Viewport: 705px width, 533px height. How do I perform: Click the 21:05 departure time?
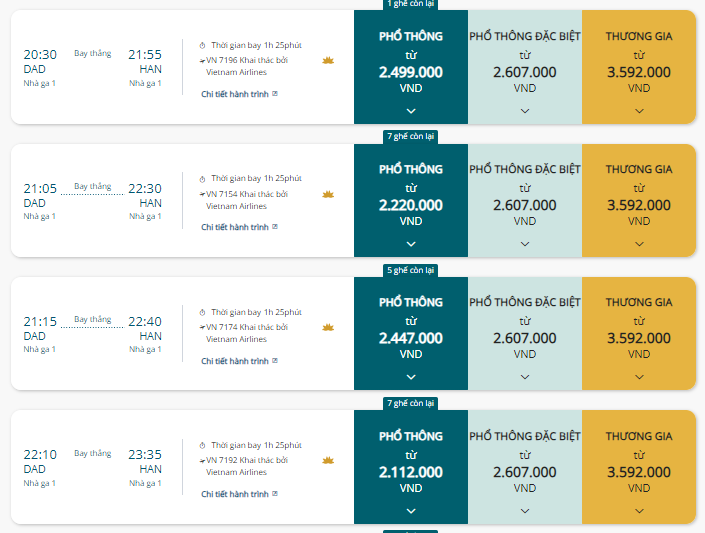tap(40, 188)
